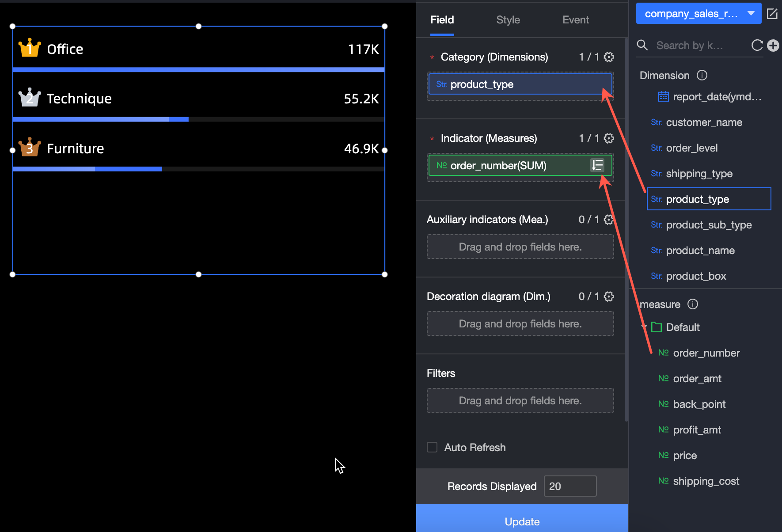This screenshot has width=782, height=532.
Task: Show the Dimension info tooltip icon
Action: pos(702,75)
